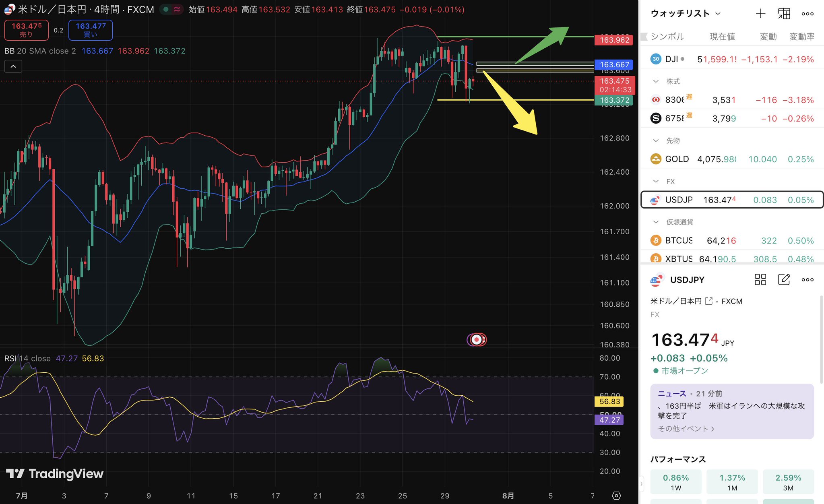Collapse the indicator legend with the caret button
The width and height of the screenshot is (824, 504).
tap(13, 66)
